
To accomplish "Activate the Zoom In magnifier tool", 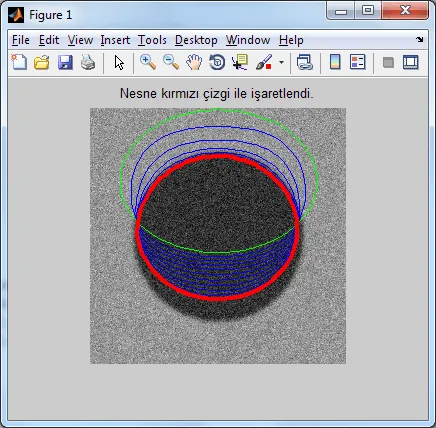I will [148, 62].
